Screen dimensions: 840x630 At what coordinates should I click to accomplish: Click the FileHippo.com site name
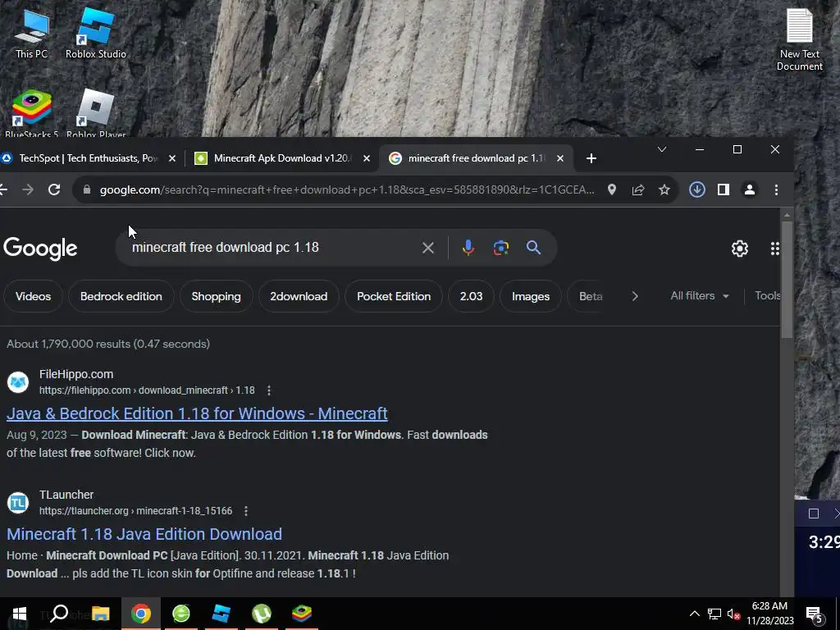pyautogui.click(x=76, y=374)
